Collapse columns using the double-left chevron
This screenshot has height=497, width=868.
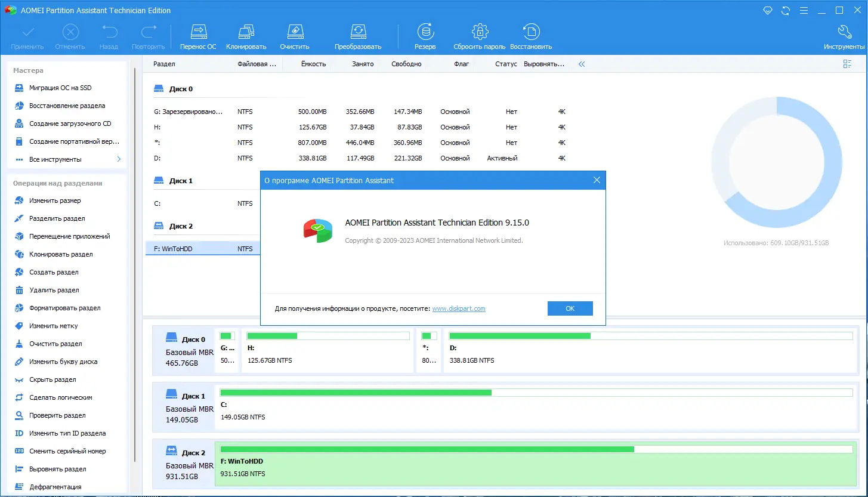click(x=581, y=64)
